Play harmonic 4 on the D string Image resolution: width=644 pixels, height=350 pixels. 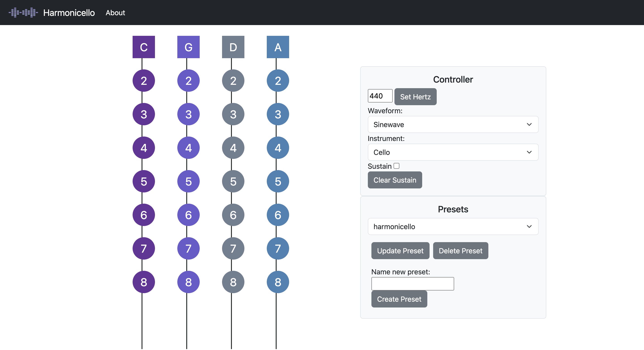click(233, 148)
